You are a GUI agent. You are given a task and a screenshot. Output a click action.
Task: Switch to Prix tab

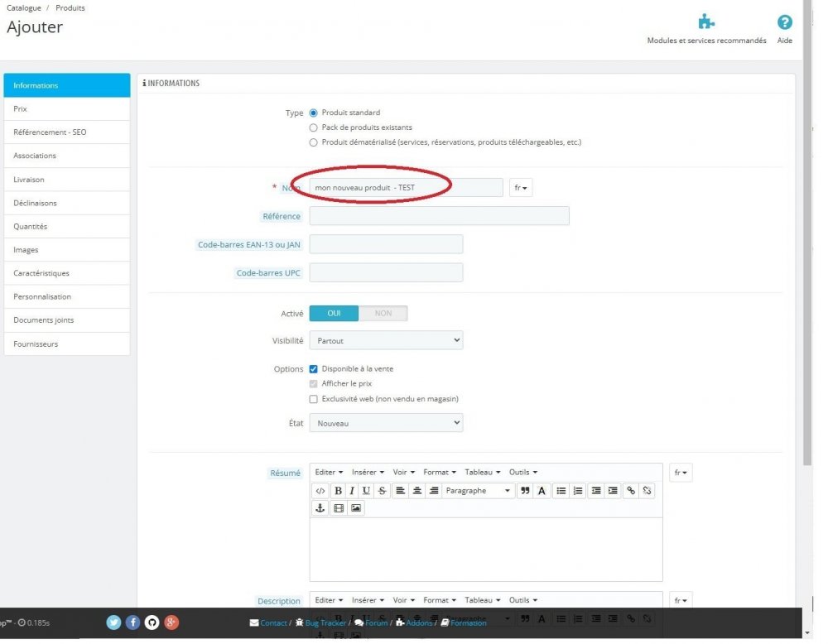coord(68,110)
